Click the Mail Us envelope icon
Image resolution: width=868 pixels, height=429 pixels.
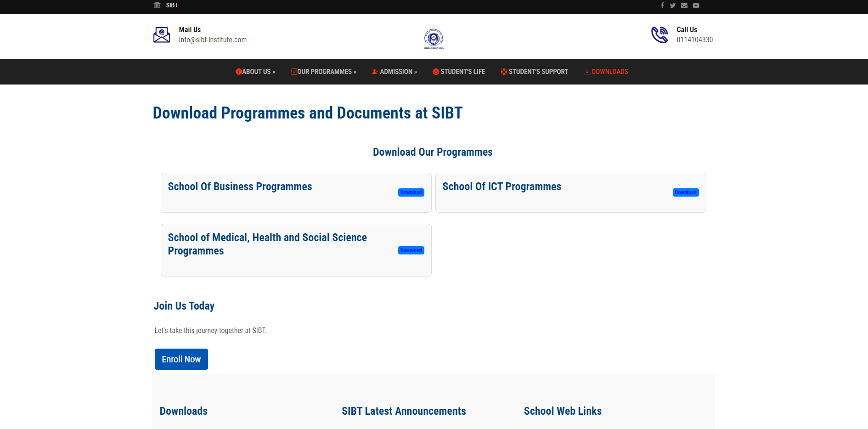point(162,35)
